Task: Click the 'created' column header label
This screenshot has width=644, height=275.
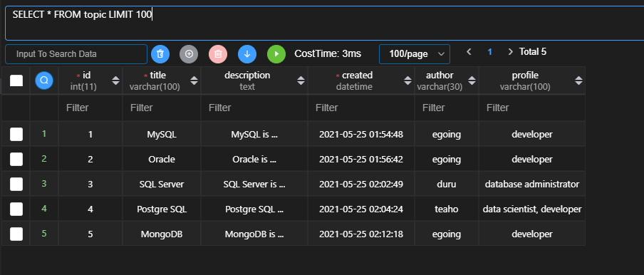Action: point(358,75)
